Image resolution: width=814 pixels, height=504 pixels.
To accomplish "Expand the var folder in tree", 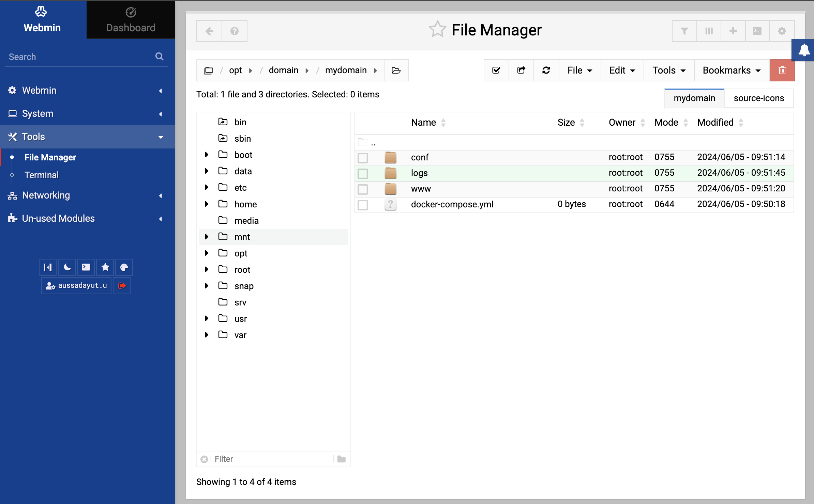I will click(x=207, y=335).
